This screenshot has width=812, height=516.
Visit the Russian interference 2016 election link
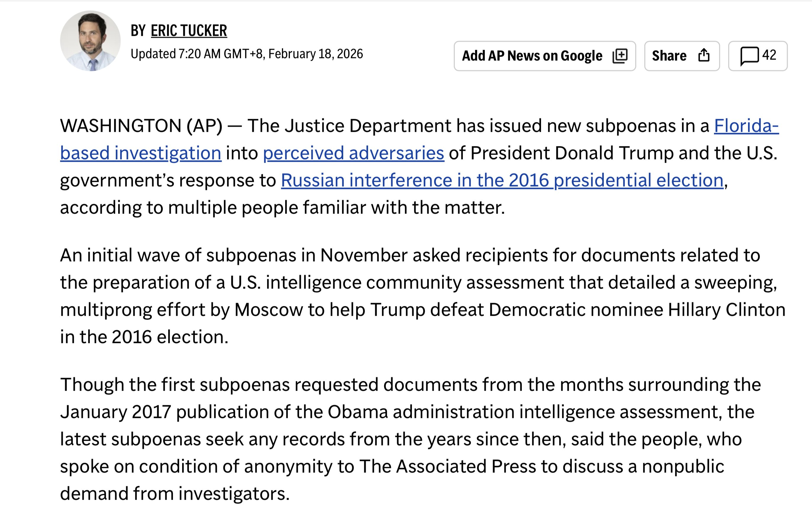(502, 180)
